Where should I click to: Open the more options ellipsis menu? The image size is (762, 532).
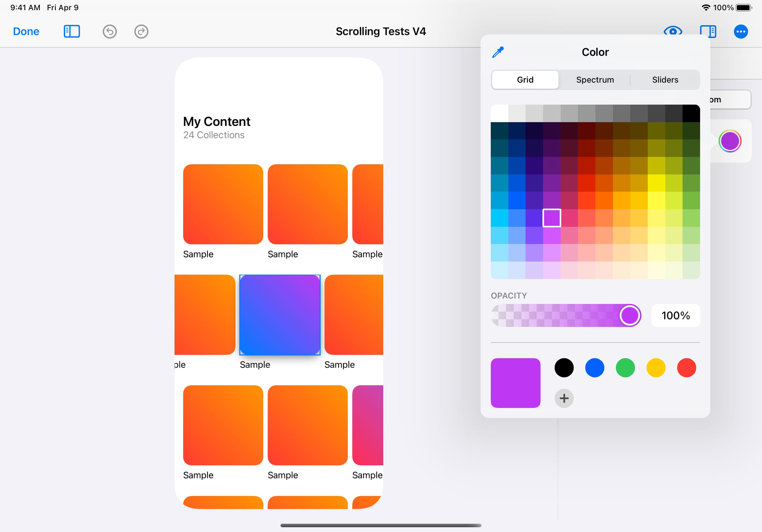pos(740,32)
